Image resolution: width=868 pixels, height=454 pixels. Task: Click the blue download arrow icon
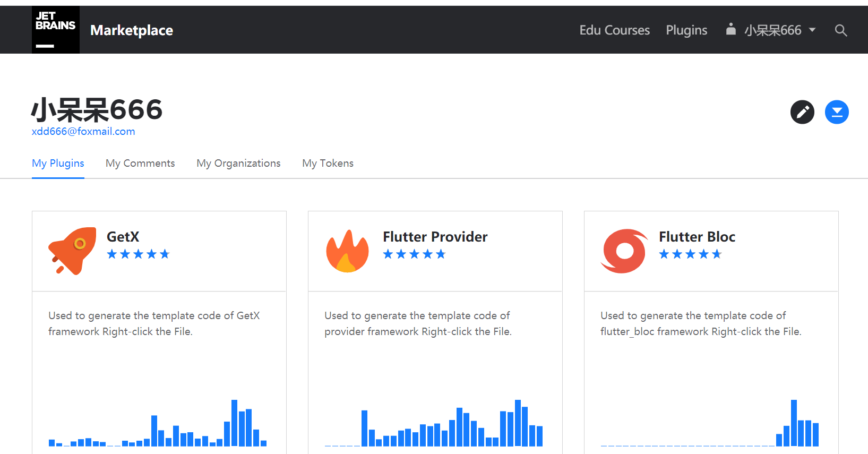coord(837,112)
